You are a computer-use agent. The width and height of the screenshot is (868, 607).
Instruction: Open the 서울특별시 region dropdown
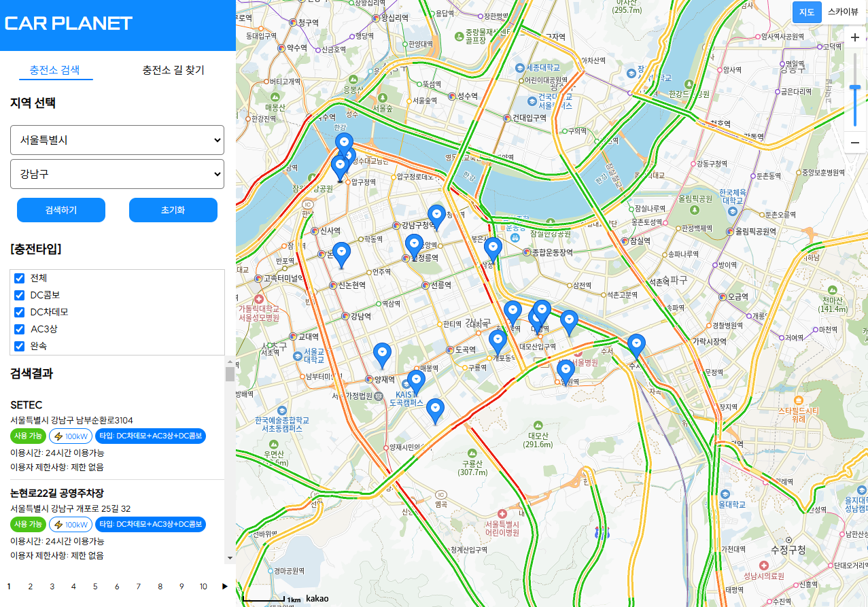click(x=117, y=140)
